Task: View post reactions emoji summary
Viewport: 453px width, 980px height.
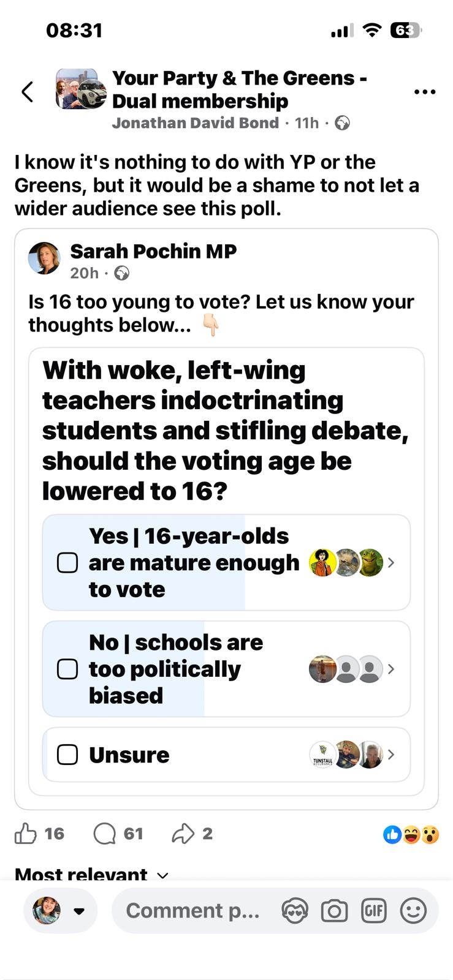Action: [x=411, y=834]
